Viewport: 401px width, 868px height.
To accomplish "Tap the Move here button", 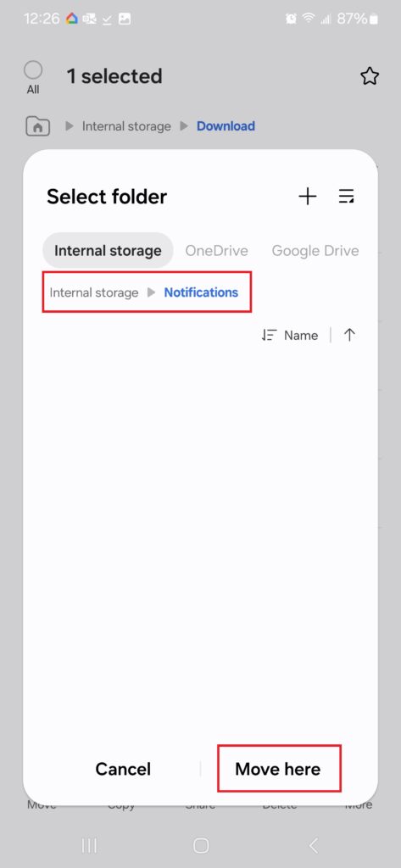I will (278, 769).
